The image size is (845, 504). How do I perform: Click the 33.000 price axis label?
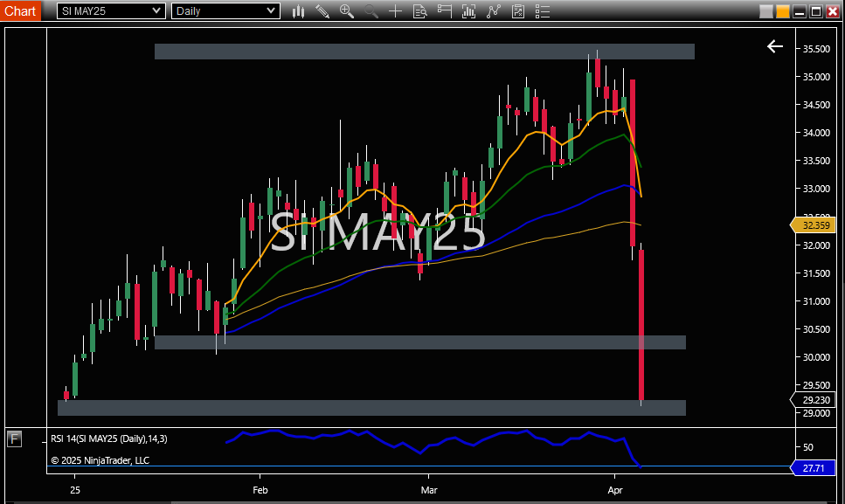tap(816, 189)
